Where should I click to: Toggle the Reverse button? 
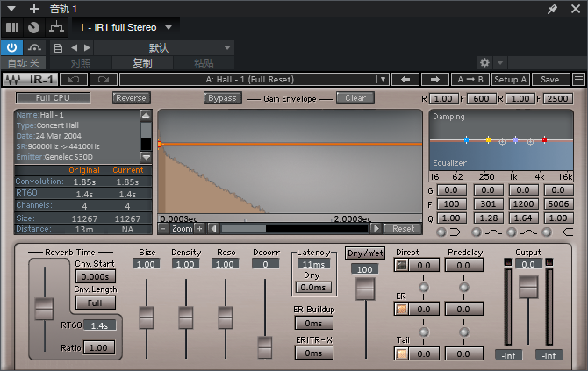click(x=132, y=98)
